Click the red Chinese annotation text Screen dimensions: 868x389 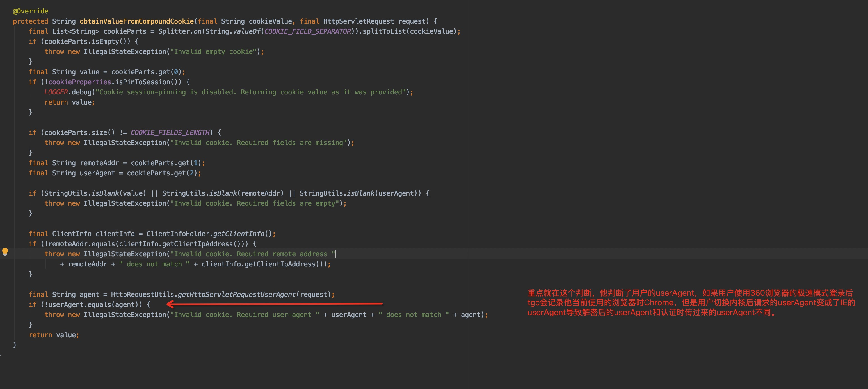coord(691,303)
